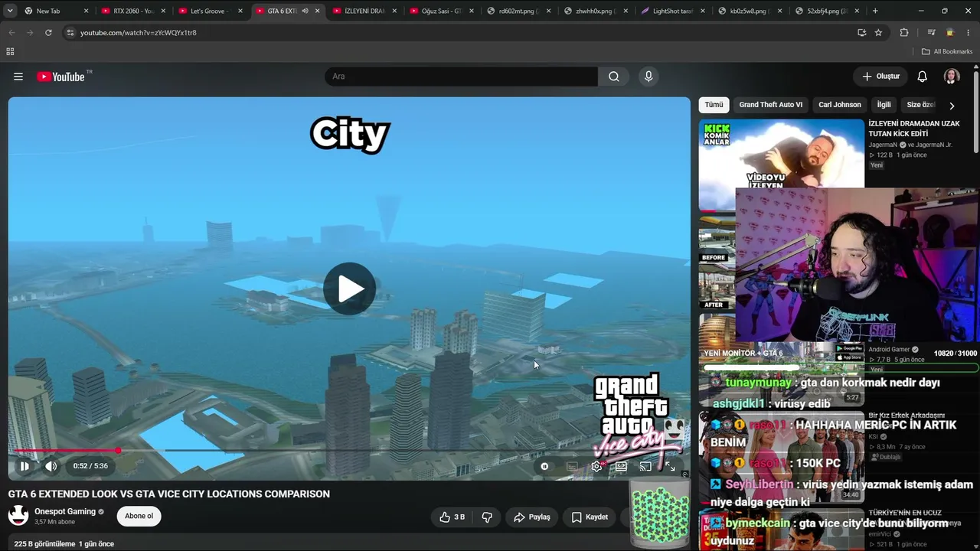Select the Grand Theft Auto VI chip
This screenshot has height=551, width=980.
click(x=771, y=105)
